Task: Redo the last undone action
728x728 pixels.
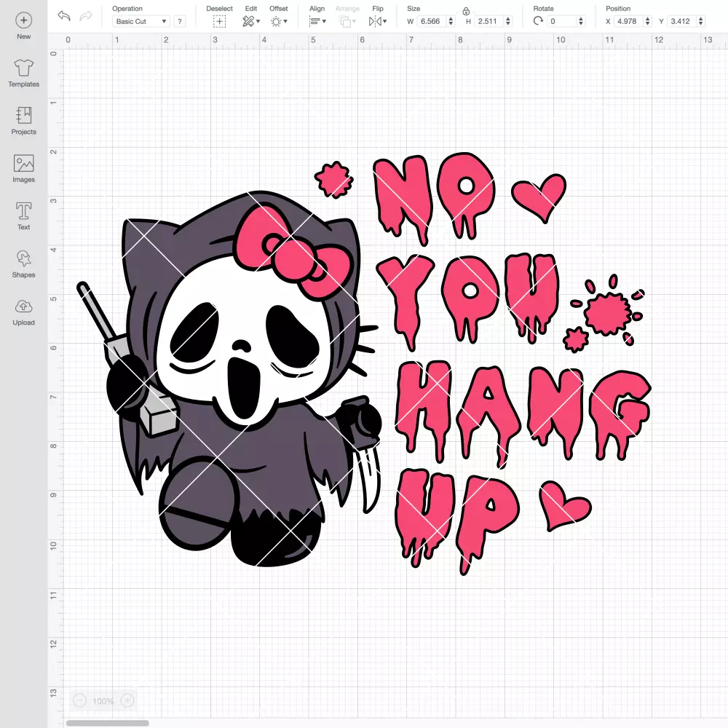Action: point(86,16)
